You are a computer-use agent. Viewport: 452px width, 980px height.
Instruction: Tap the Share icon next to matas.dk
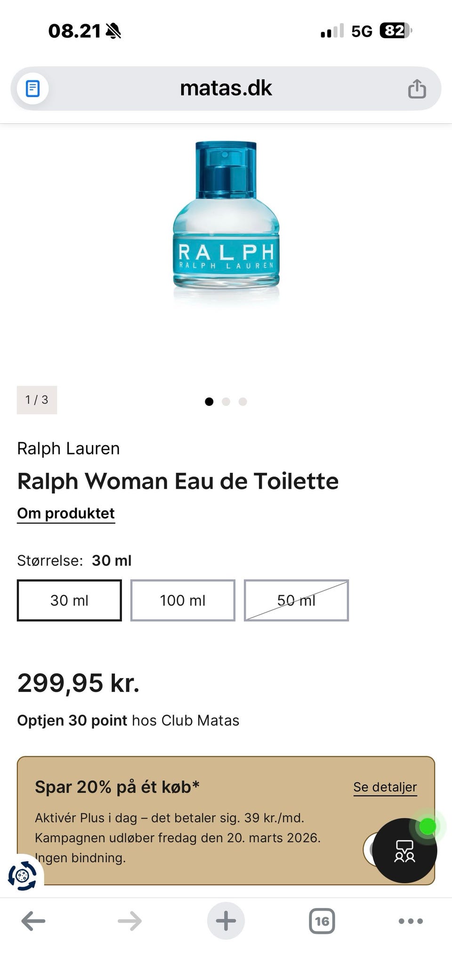tap(418, 88)
